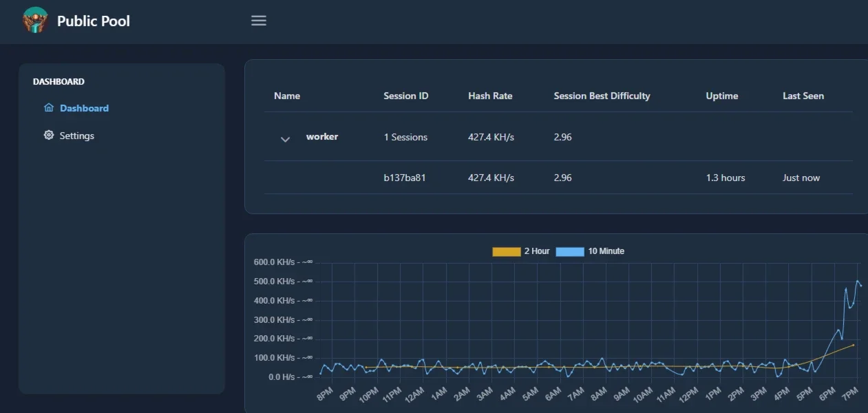The image size is (868, 413).
Task: Click the Name column header
Action: pos(287,96)
